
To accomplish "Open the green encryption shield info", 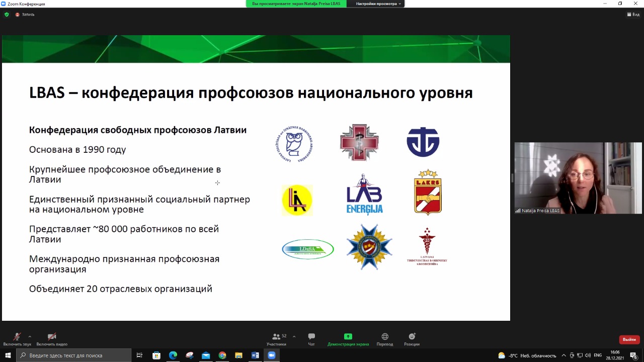I will (x=7, y=15).
